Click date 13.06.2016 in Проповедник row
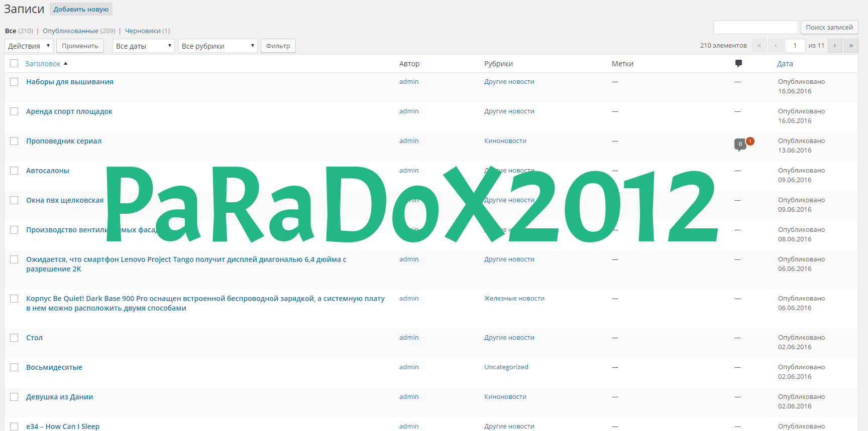868x431 pixels. 795,150
